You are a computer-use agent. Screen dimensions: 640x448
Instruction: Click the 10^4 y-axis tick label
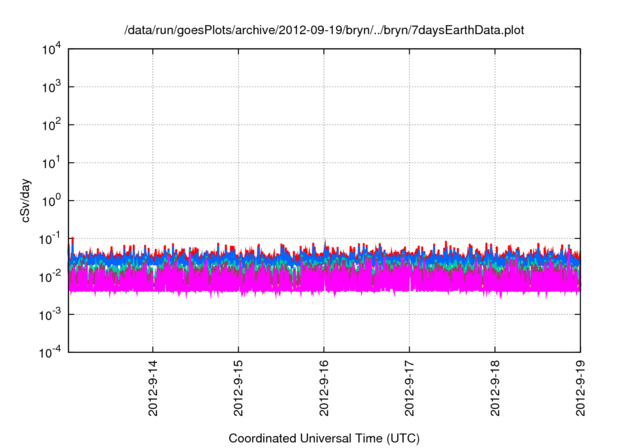pos(52,50)
